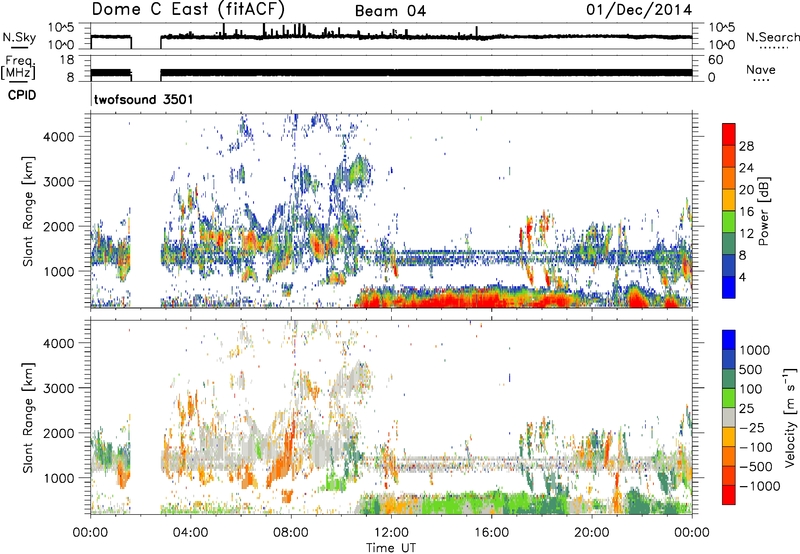Click "2000" on the Power panel range axis
This screenshot has height=554, width=800.
point(58,226)
